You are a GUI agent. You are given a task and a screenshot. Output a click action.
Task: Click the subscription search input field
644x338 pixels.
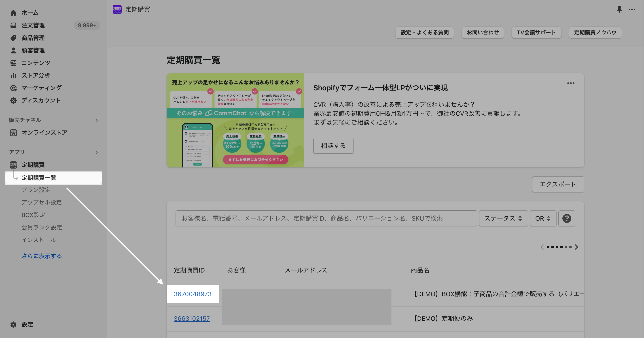326,218
